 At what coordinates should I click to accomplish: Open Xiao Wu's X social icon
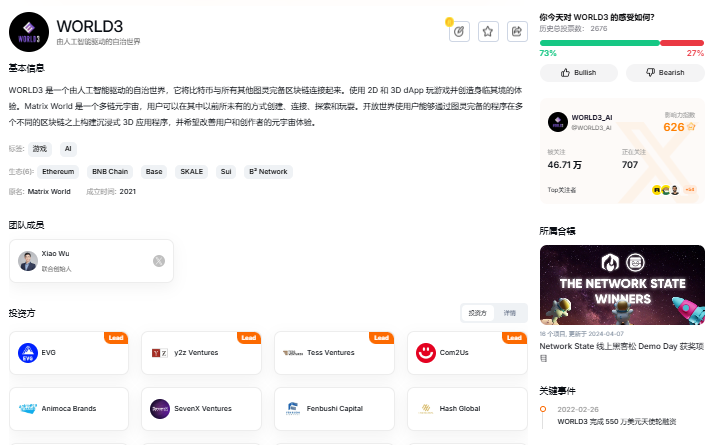coord(159,261)
